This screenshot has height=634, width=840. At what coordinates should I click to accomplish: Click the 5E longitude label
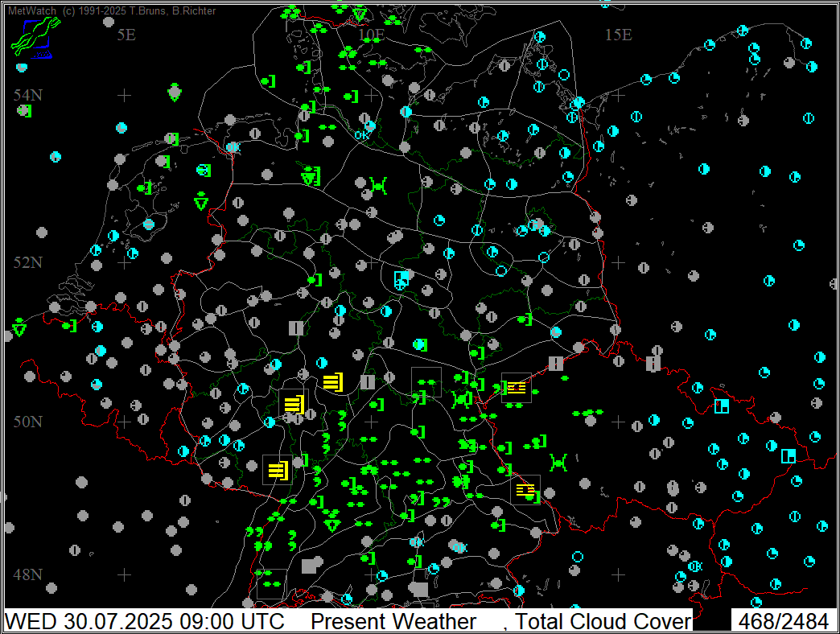click(x=126, y=35)
